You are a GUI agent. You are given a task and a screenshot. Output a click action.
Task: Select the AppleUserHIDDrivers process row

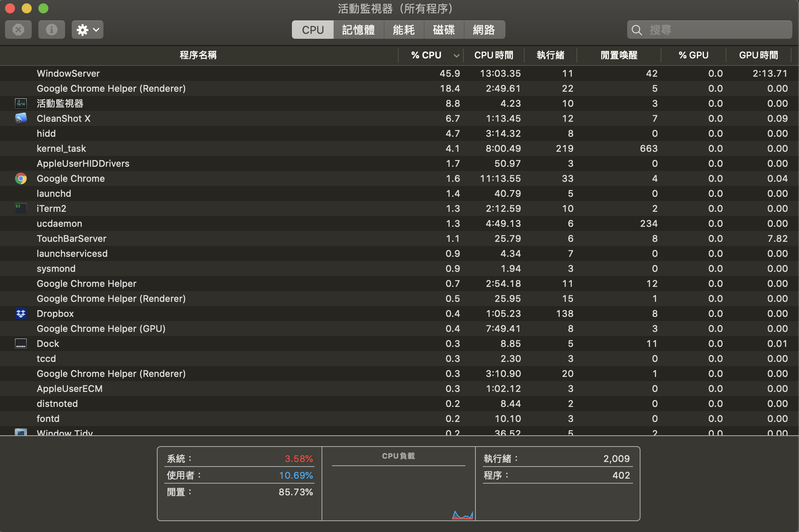point(399,163)
